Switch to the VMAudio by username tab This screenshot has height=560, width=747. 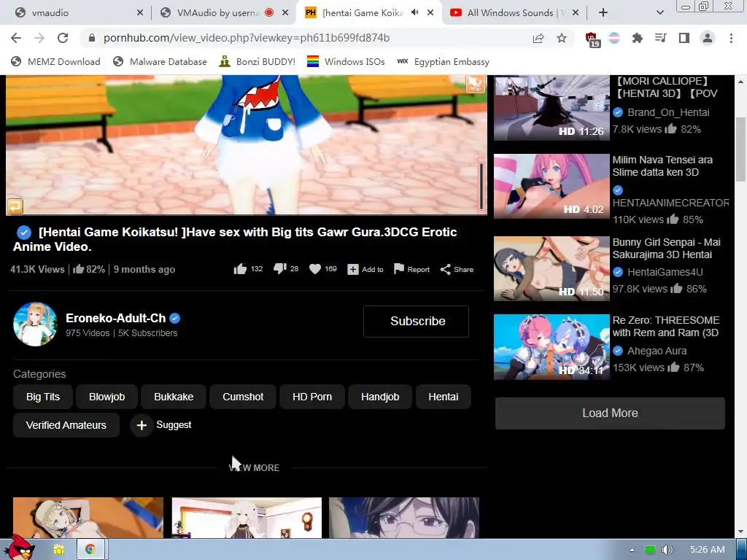218,13
